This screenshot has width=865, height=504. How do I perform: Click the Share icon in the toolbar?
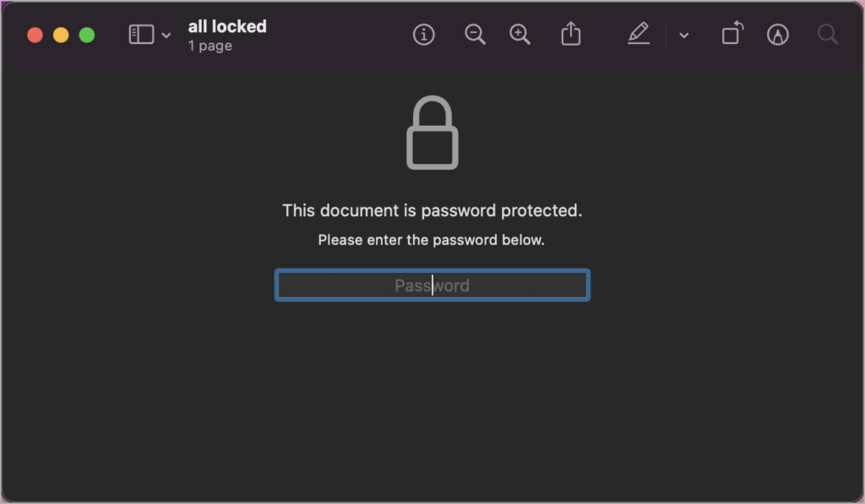(571, 35)
